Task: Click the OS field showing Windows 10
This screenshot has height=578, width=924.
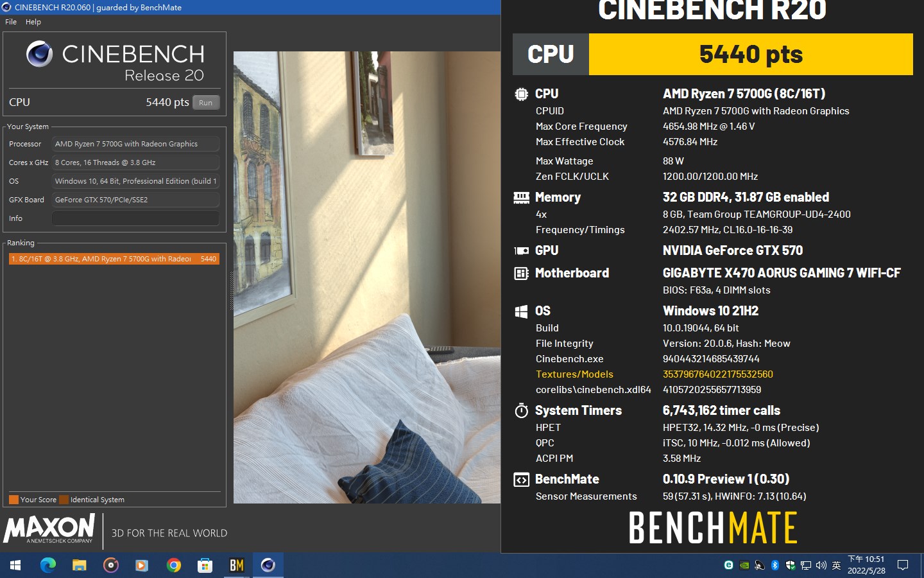Action: click(135, 181)
